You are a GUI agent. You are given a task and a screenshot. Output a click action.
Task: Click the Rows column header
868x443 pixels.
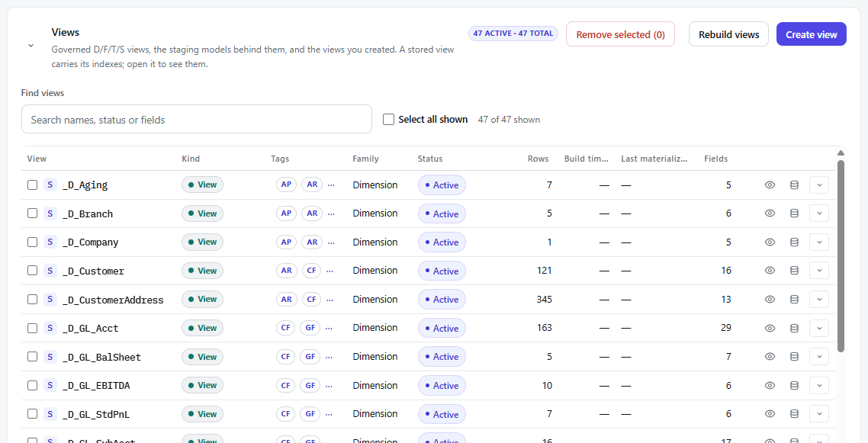538,159
